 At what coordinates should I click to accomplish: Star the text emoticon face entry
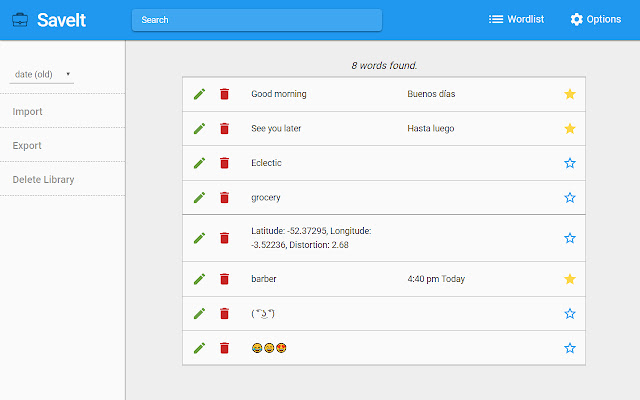tap(570, 314)
